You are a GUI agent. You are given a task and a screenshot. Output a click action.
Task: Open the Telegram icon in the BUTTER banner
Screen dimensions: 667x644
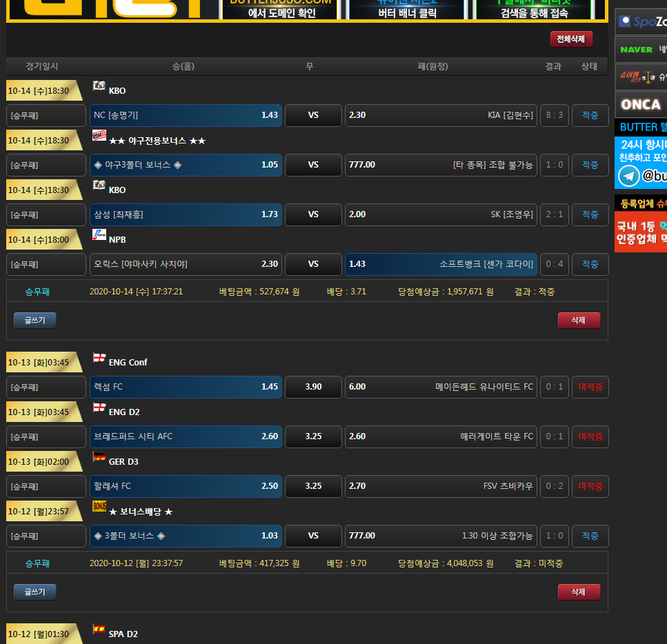628,177
